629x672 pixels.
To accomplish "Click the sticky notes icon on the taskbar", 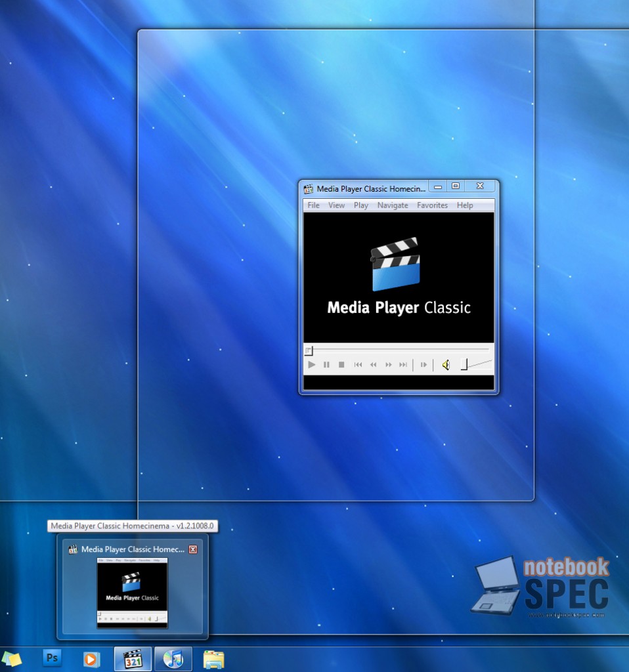I will pyautogui.click(x=12, y=659).
